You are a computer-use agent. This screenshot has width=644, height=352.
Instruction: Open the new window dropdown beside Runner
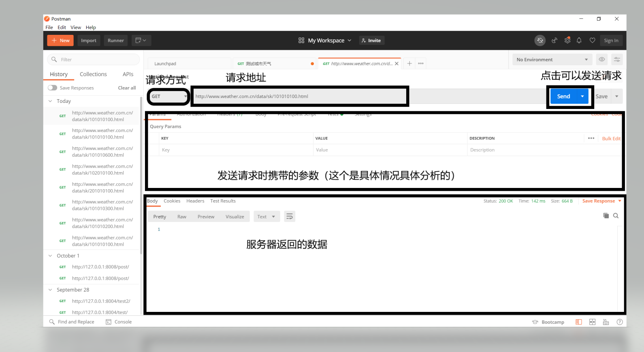141,41
